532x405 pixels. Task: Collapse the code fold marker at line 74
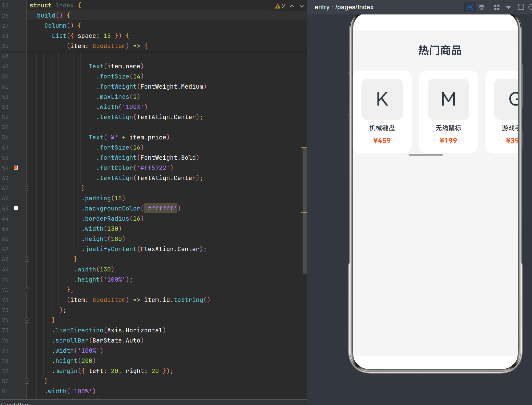click(27, 320)
